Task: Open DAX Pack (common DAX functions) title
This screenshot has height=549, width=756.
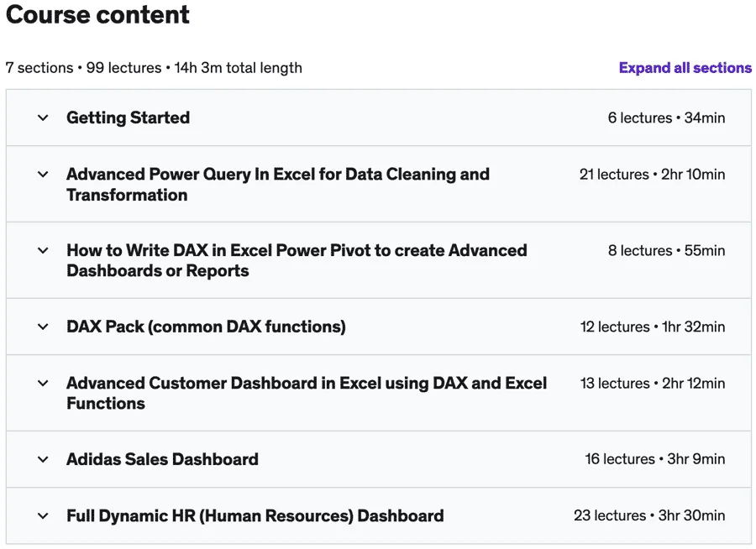Action: pyautogui.click(x=206, y=327)
